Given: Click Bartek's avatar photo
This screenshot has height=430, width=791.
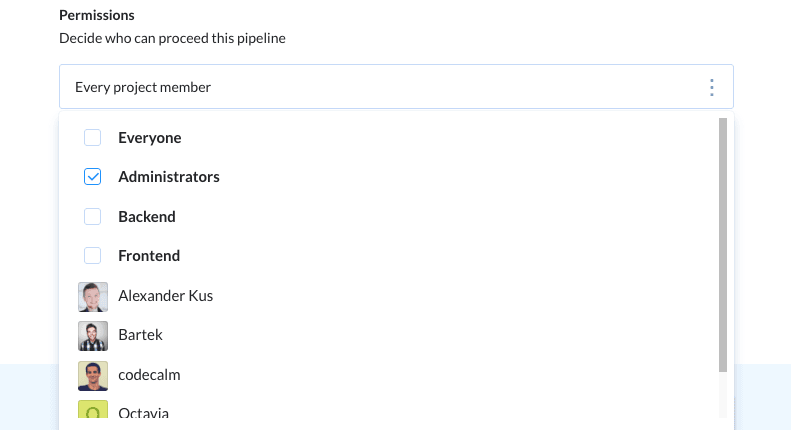Looking at the screenshot, I should tap(93, 335).
